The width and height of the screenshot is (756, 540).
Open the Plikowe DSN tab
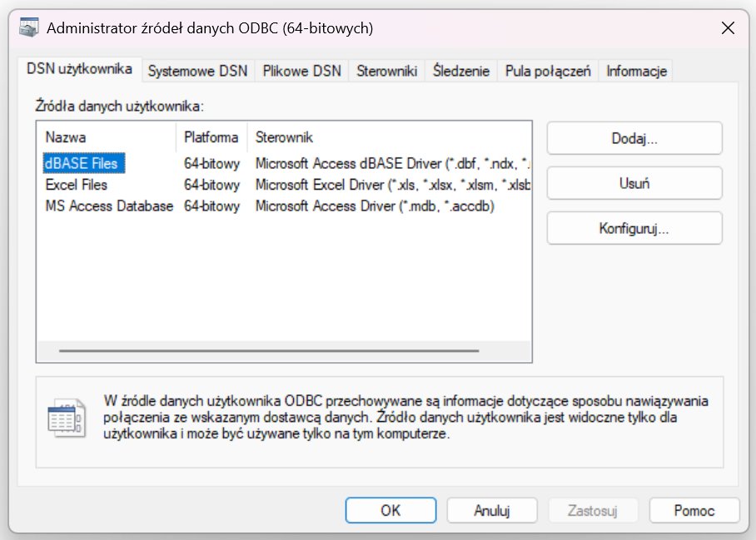point(301,72)
